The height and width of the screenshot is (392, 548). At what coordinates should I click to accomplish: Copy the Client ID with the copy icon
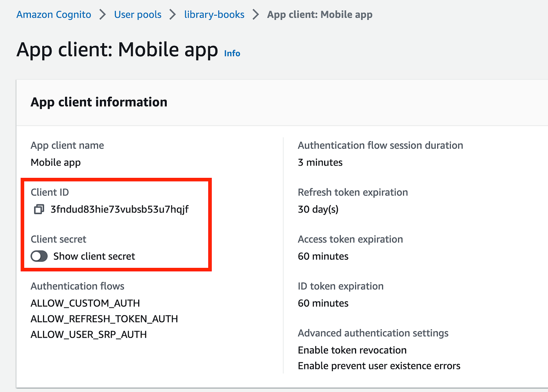[x=39, y=210]
